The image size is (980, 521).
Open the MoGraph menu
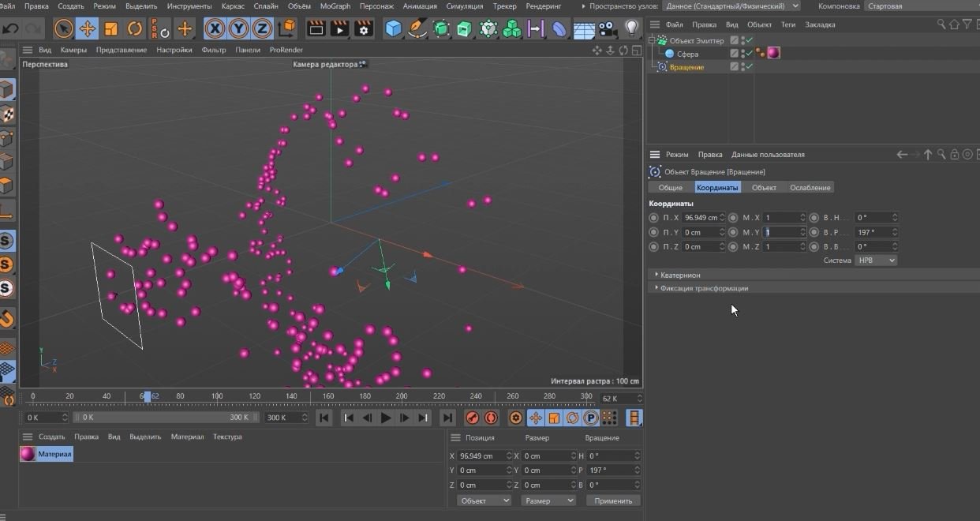tap(335, 6)
